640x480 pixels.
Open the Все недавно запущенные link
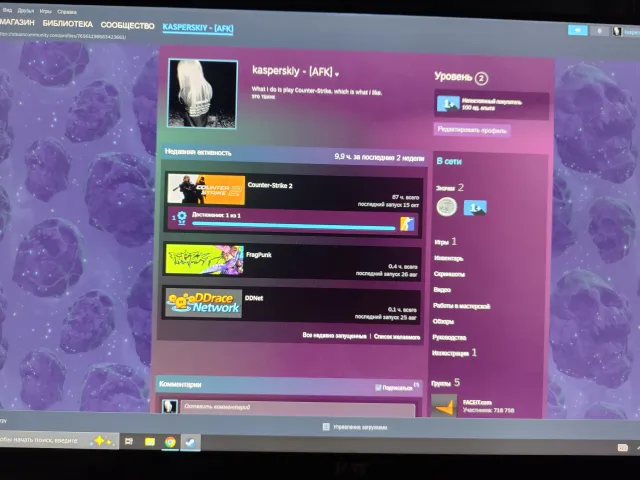[334, 336]
